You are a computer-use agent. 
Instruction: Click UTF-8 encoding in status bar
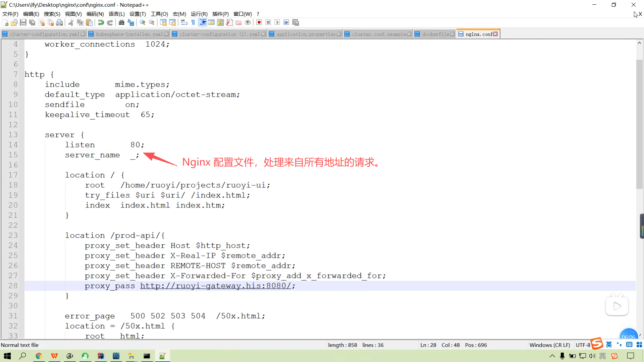pos(583,345)
